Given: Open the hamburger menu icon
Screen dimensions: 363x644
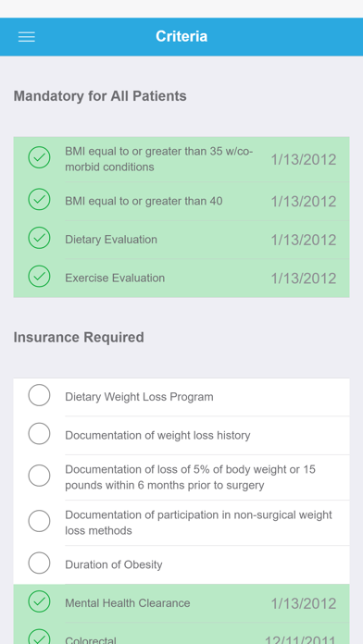Looking at the screenshot, I should tap(27, 37).
